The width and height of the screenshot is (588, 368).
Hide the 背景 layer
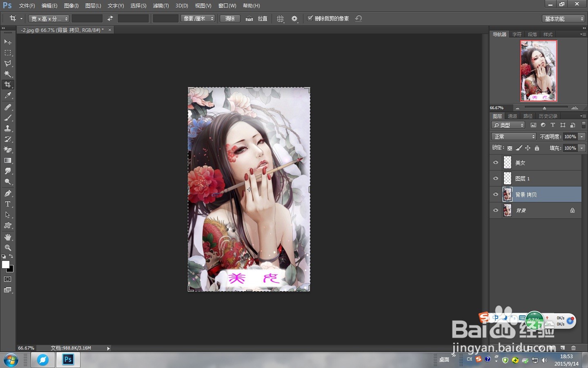tap(496, 210)
